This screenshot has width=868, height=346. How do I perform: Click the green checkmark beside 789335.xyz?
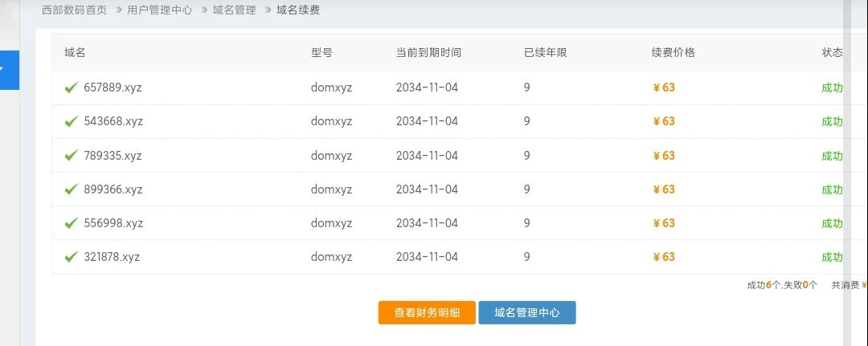click(x=71, y=156)
